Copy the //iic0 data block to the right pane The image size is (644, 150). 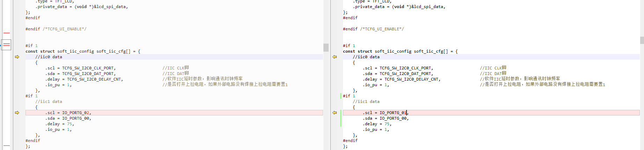click(x=17, y=57)
